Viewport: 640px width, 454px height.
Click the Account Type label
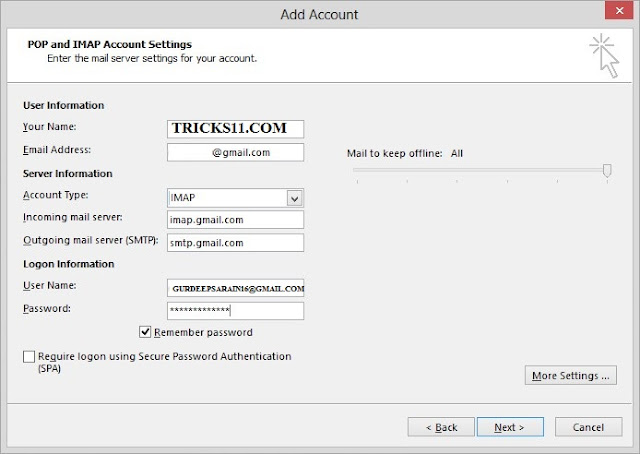[x=56, y=195]
